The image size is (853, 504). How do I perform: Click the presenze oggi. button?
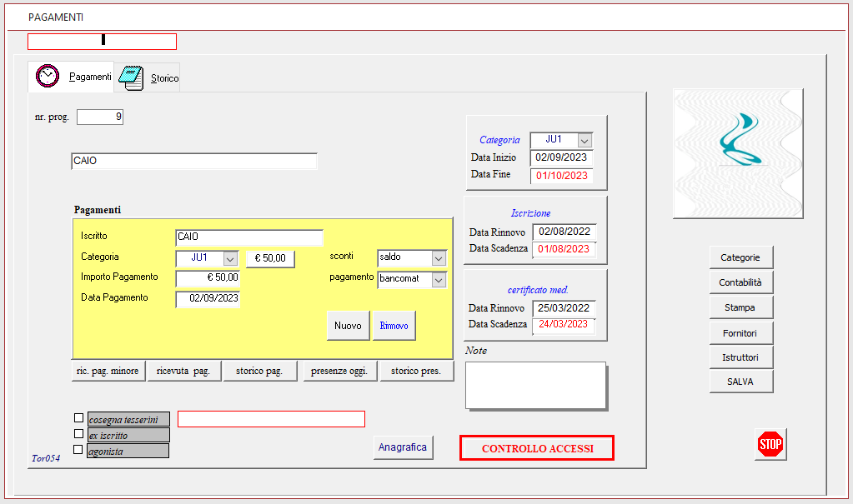[x=339, y=371]
